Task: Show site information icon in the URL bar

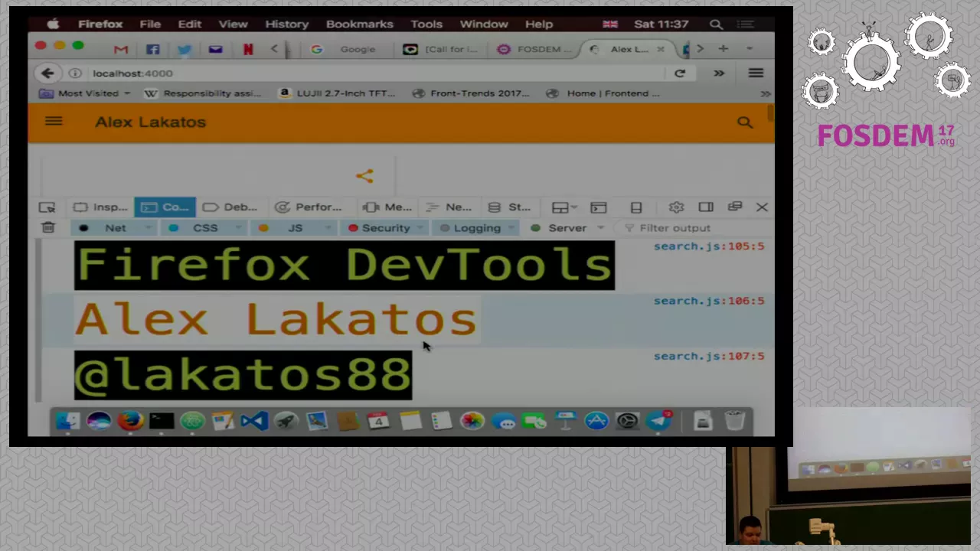Action: click(x=75, y=73)
